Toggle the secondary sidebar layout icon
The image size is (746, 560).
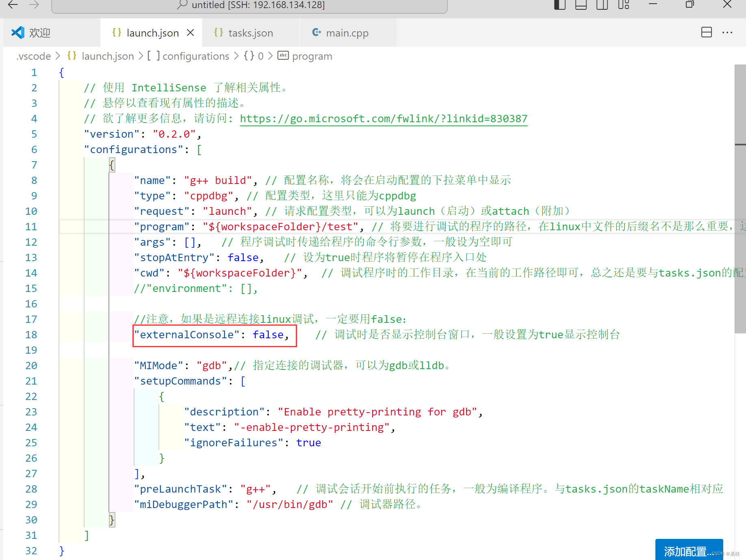pos(602,5)
